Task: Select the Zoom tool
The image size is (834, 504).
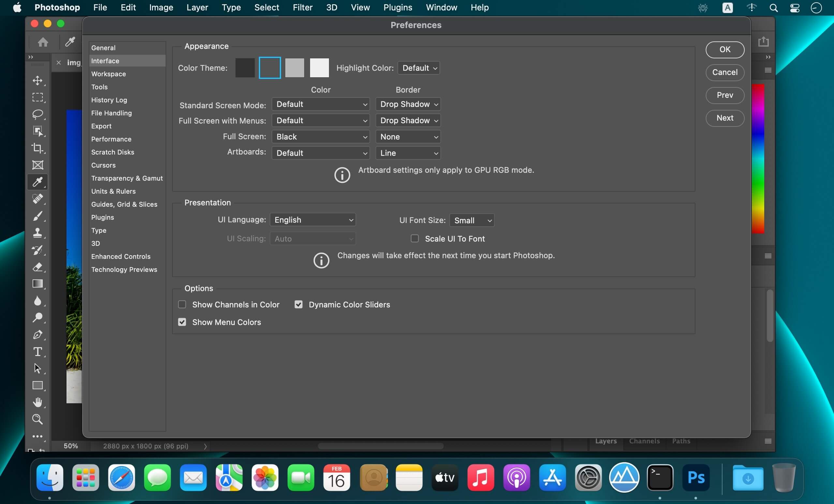Action: click(x=37, y=419)
